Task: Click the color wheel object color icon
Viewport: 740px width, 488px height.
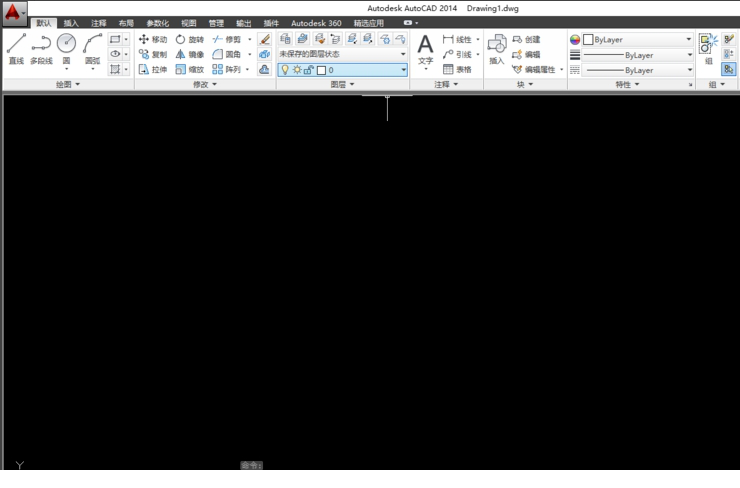Action: (x=575, y=40)
